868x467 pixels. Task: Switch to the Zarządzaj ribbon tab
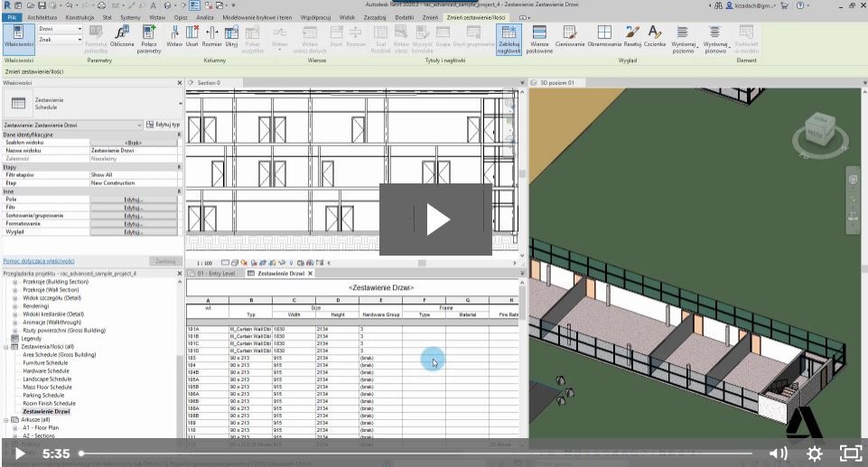(x=375, y=17)
